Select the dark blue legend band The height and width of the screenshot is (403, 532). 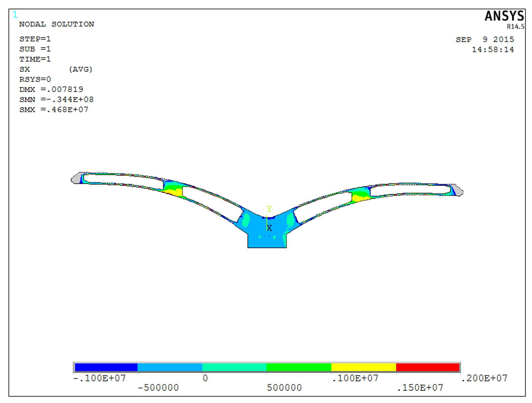point(106,367)
